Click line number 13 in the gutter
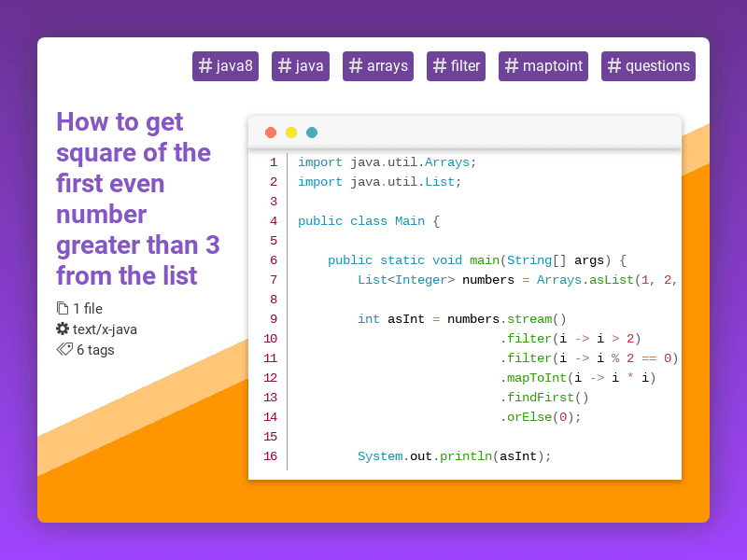Image resolution: width=747 pixels, height=560 pixels. point(271,398)
